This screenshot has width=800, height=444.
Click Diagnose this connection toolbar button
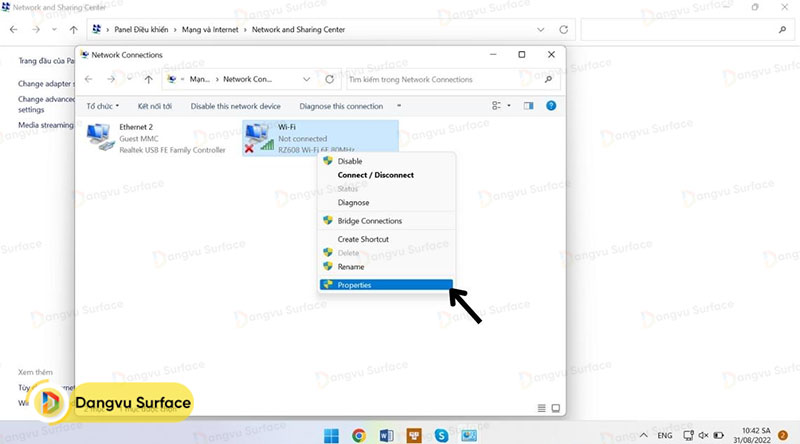pyautogui.click(x=341, y=106)
